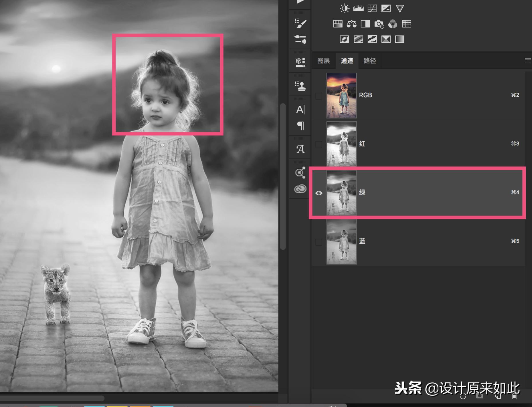Screen dimensions: 532x407
Task: Add a Levels adjustment via histogram icon
Action: click(358, 8)
